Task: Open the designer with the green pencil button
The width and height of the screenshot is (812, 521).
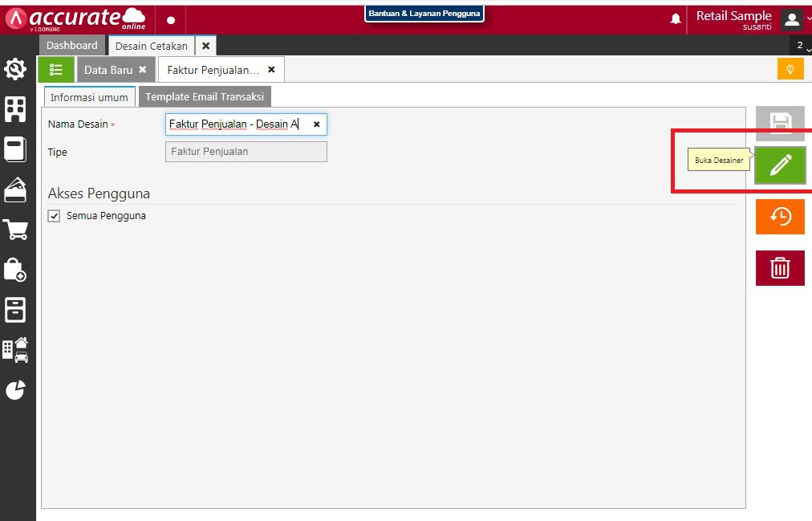Action: pyautogui.click(x=780, y=165)
